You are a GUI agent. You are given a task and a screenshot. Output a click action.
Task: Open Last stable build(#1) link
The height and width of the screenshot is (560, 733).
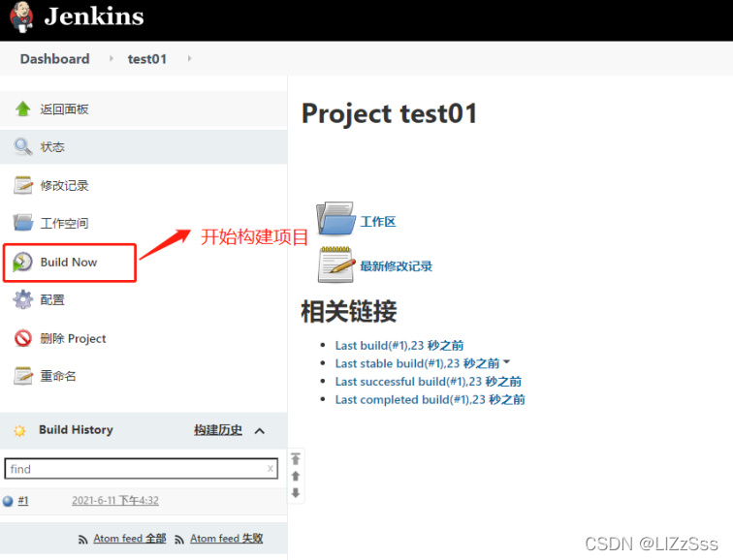pyautogui.click(x=418, y=363)
